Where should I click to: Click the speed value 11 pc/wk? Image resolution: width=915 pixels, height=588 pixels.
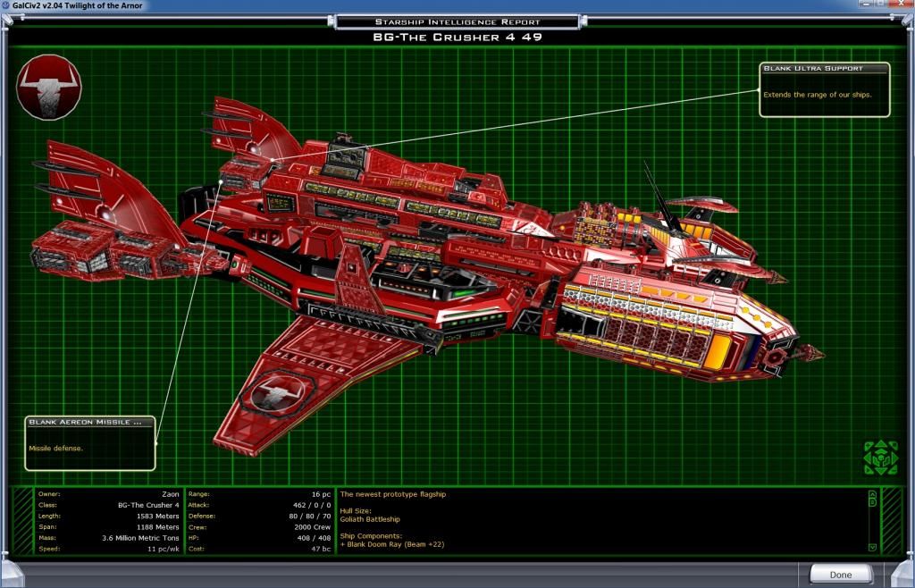[x=164, y=550]
